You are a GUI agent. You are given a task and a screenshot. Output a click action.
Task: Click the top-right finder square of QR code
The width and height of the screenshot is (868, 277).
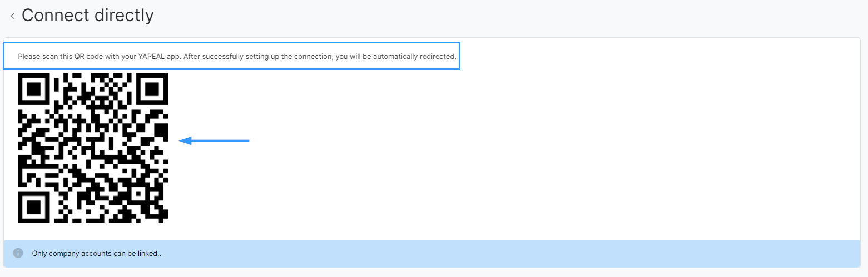151,89
